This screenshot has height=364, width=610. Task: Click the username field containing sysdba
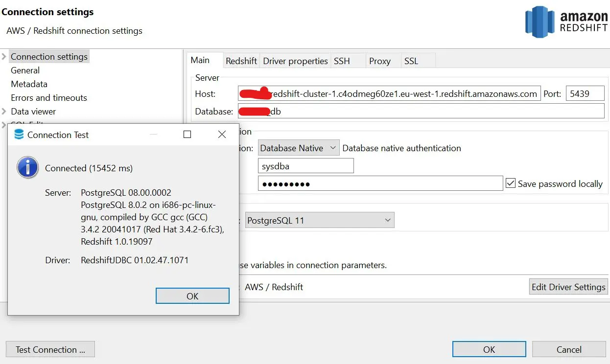305,166
